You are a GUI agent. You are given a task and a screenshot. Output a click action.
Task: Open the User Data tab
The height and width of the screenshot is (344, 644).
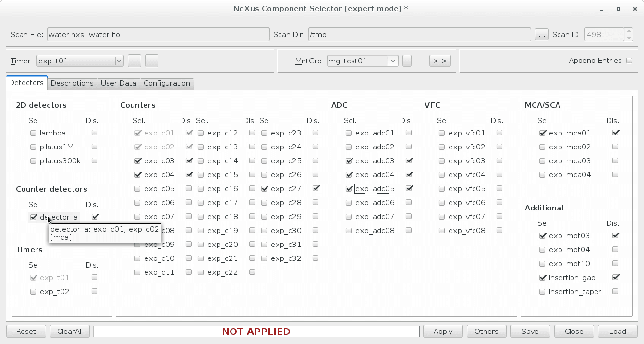click(118, 83)
